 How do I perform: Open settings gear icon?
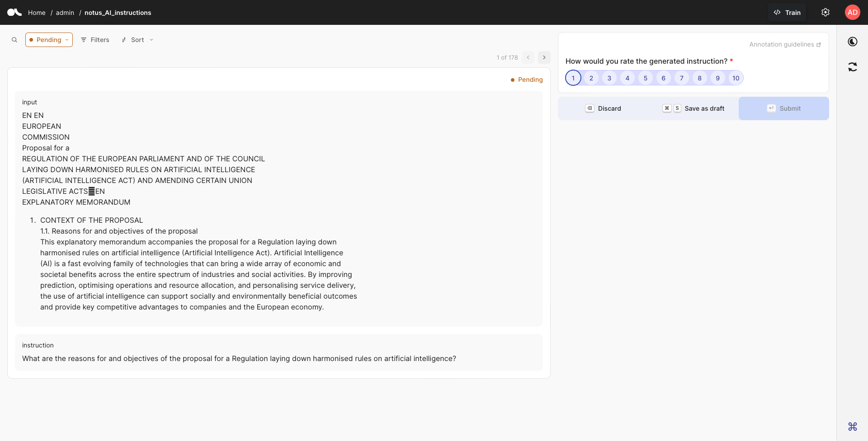point(825,12)
